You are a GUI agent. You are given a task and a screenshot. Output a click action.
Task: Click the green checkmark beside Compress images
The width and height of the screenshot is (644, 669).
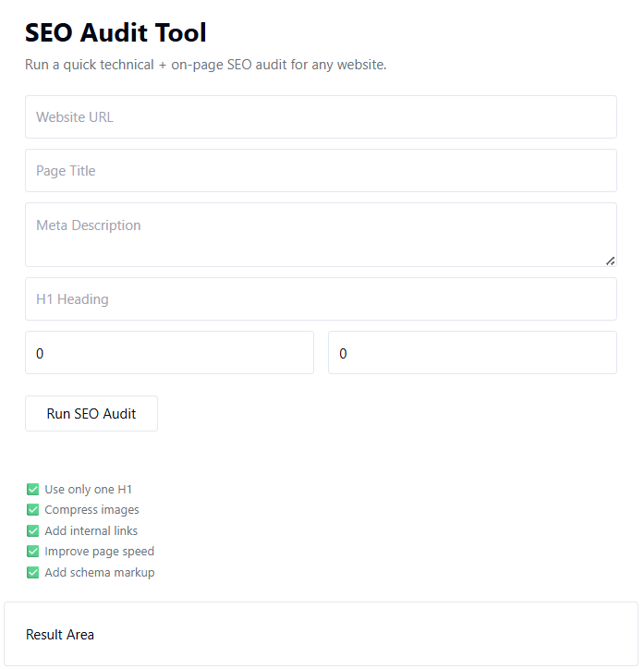click(x=33, y=510)
